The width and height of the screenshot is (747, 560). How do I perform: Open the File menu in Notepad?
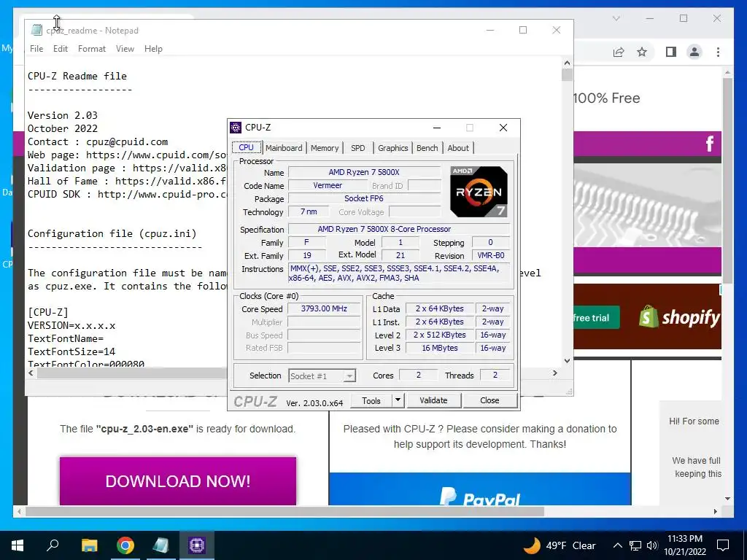pos(36,49)
